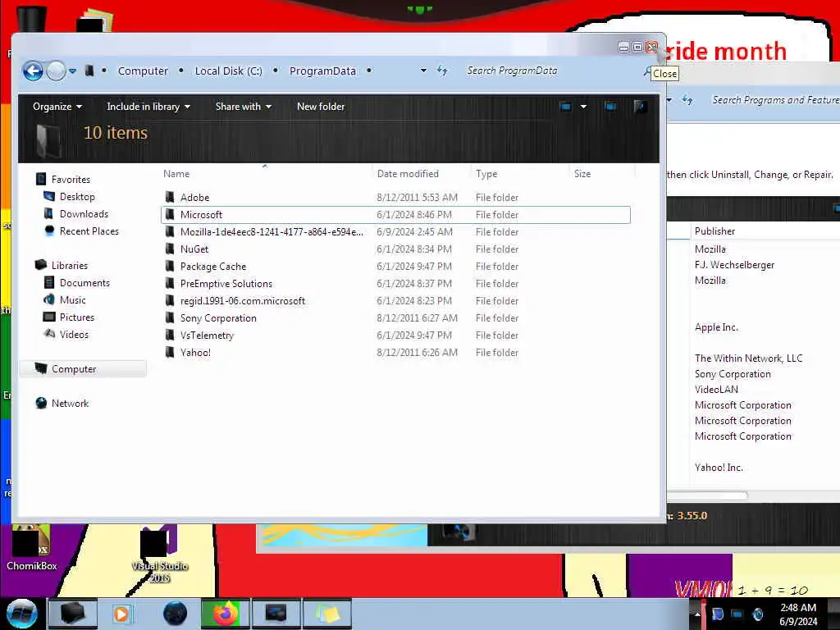Sort by Type column header
The width and height of the screenshot is (840, 630).
pyautogui.click(x=486, y=174)
